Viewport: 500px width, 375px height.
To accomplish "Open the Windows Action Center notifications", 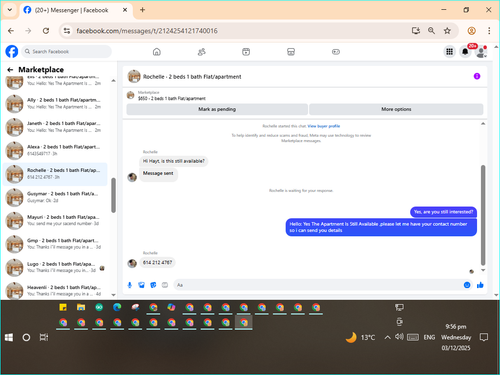I will pyautogui.click(x=484, y=337).
